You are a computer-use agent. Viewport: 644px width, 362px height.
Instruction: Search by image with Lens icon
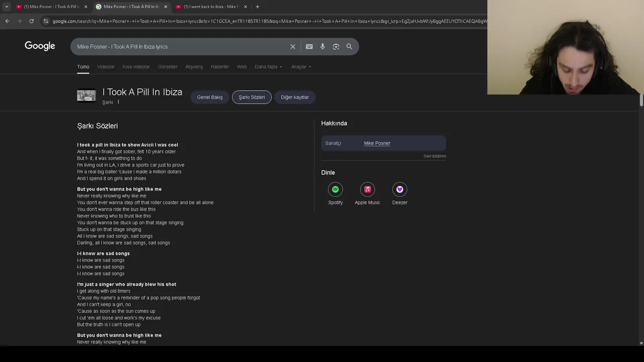[x=336, y=47]
